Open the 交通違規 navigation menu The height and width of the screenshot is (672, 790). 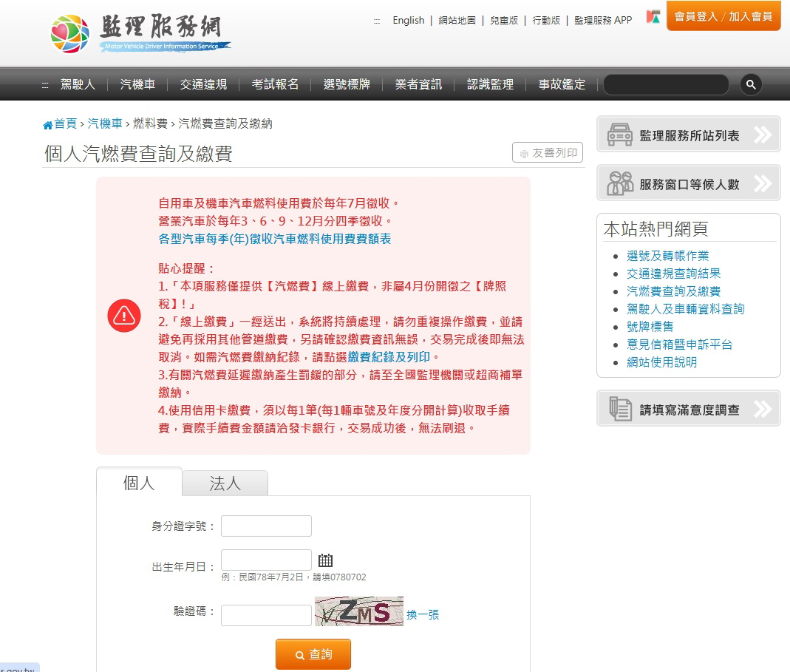(x=203, y=84)
